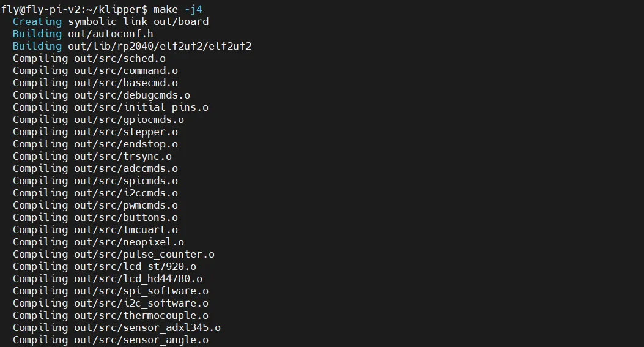Select the out/src/thermocouple.o line
This screenshot has height=347, width=644.
(111, 315)
